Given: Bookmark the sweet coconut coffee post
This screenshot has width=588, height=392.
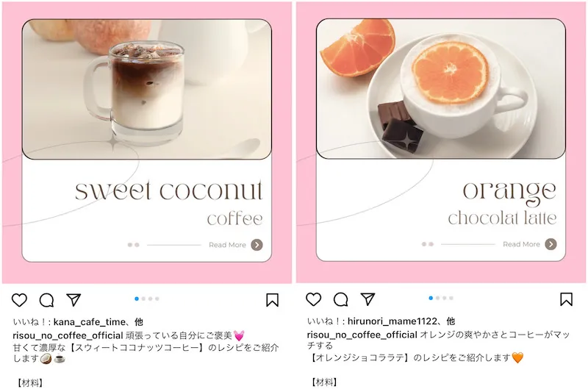Looking at the screenshot, I should pyautogui.click(x=272, y=300).
